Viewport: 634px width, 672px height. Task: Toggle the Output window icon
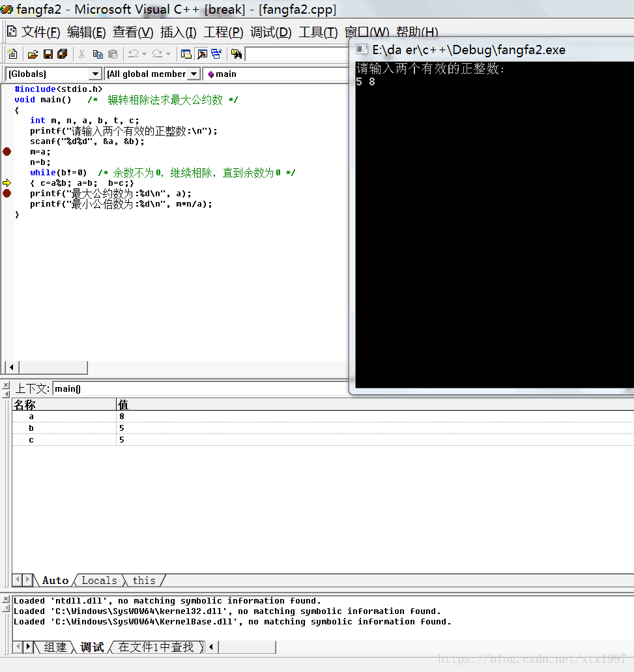tap(202, 54)
